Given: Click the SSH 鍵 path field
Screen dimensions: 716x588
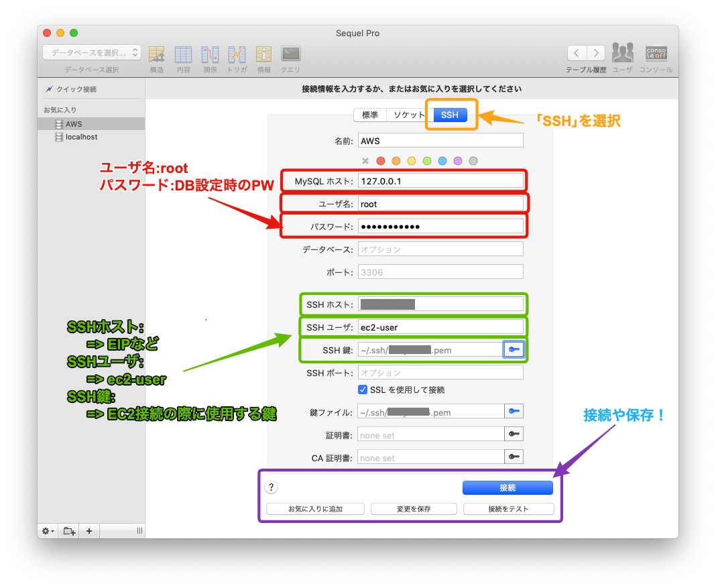Looking at the screenshot, I should 430,350.
